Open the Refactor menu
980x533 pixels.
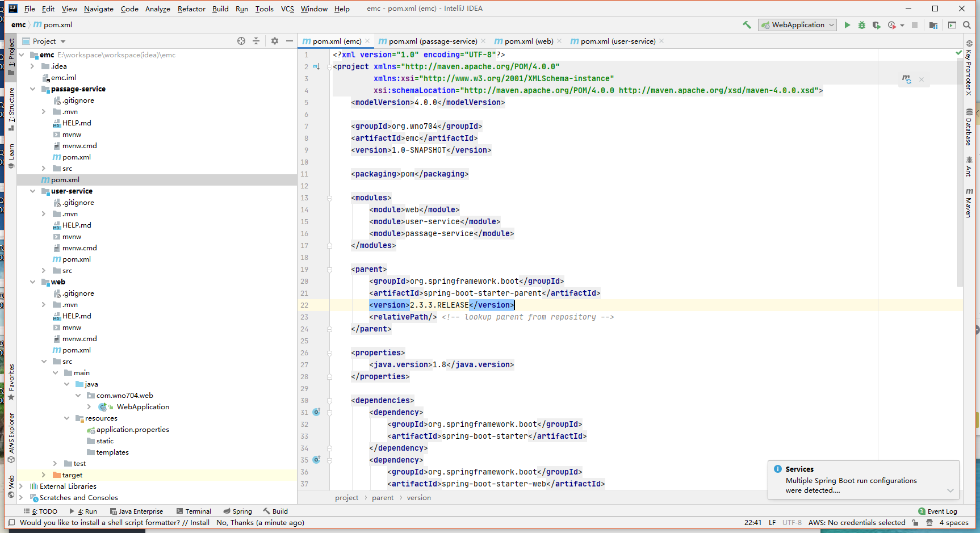[191, 9]
